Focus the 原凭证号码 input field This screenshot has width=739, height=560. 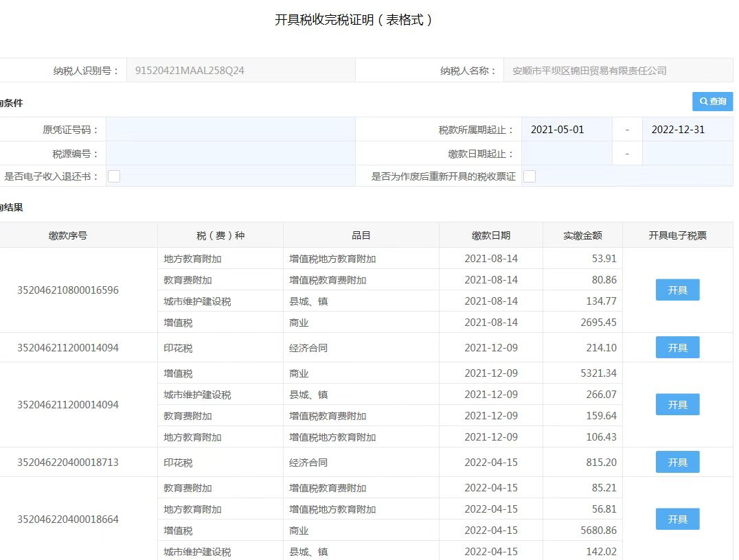[230, 130]
